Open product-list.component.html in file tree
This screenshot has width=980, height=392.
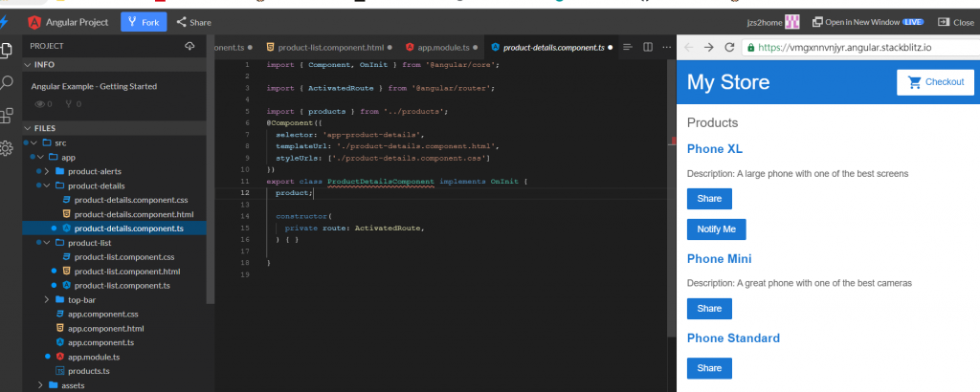click(x=127, y=272)
